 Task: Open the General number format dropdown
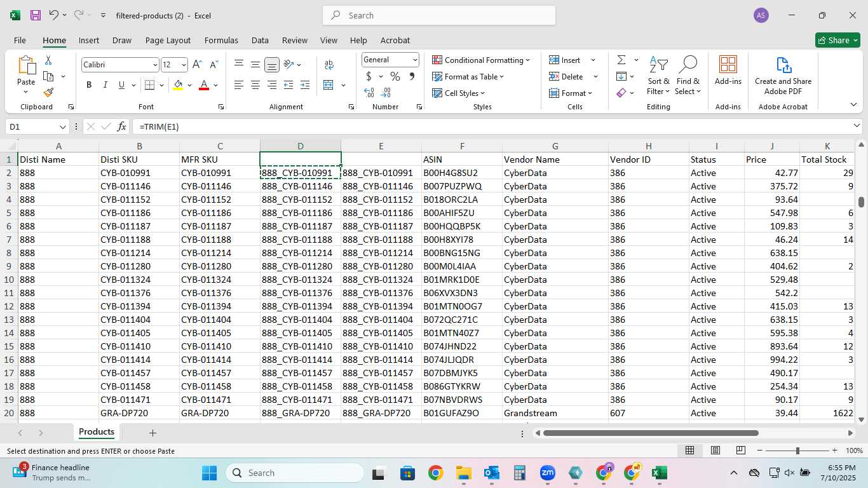415,60
